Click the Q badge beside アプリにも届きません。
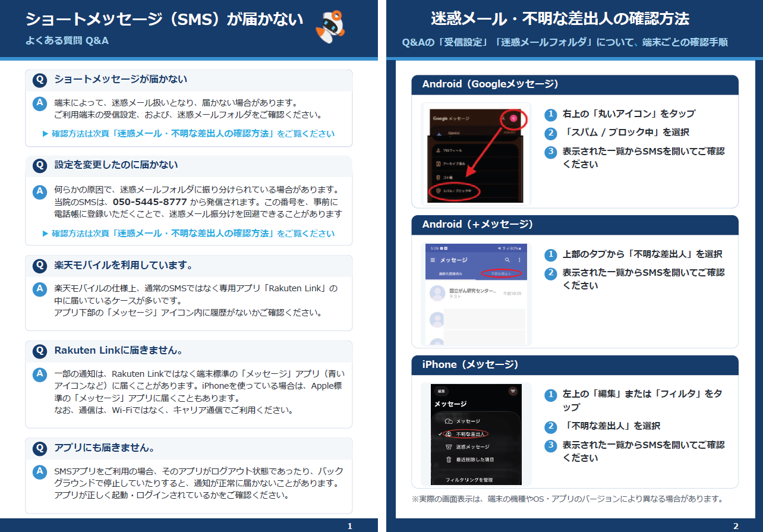 (x=40, y=448)
